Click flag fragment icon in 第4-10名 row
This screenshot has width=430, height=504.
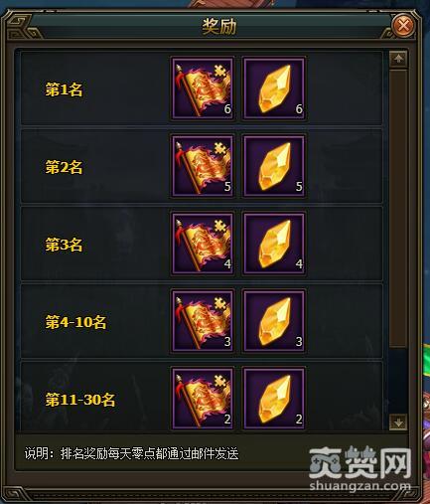(203, 321)
